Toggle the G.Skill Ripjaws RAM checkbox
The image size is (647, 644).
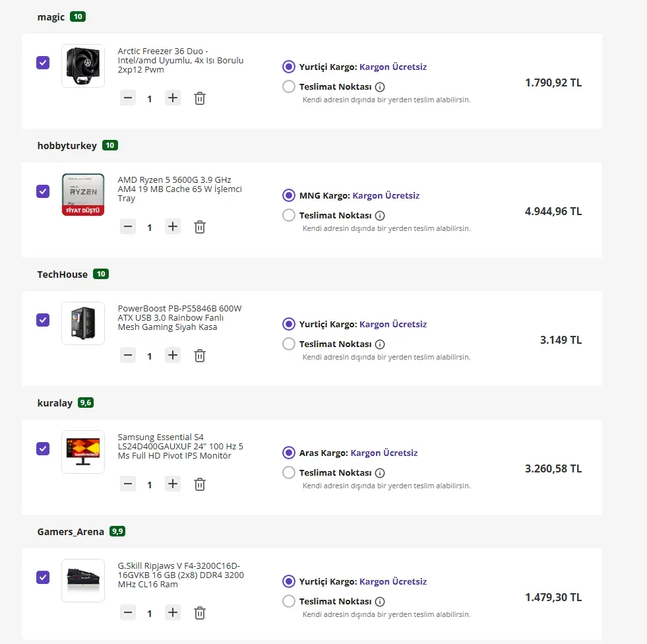[x=43, y=577]
